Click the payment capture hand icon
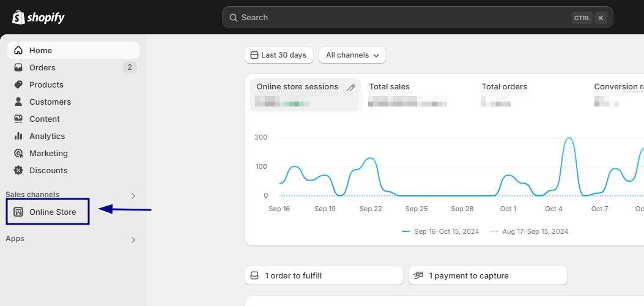644x306 pixels. coord(418,275)
